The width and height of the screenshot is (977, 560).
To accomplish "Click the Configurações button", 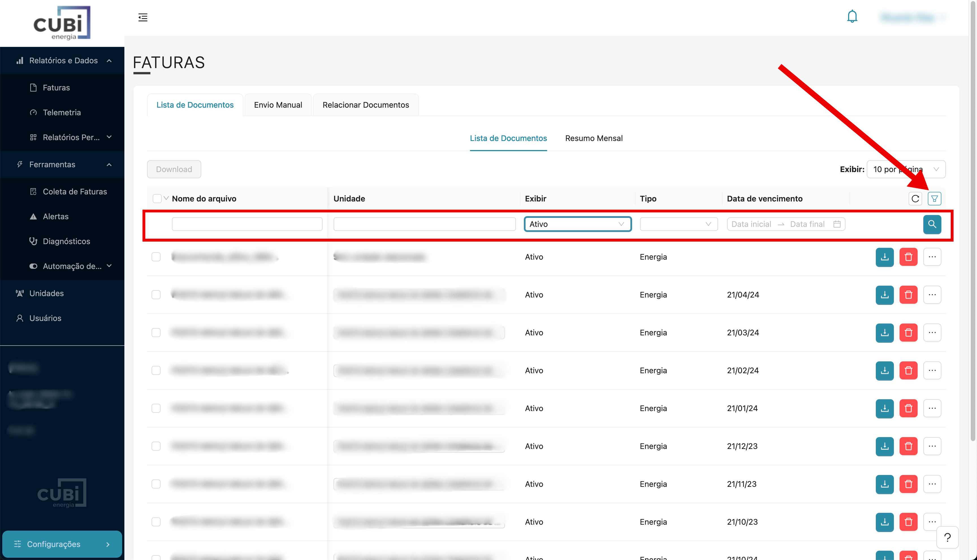I will pyautogui.click(x=62, y=544).
